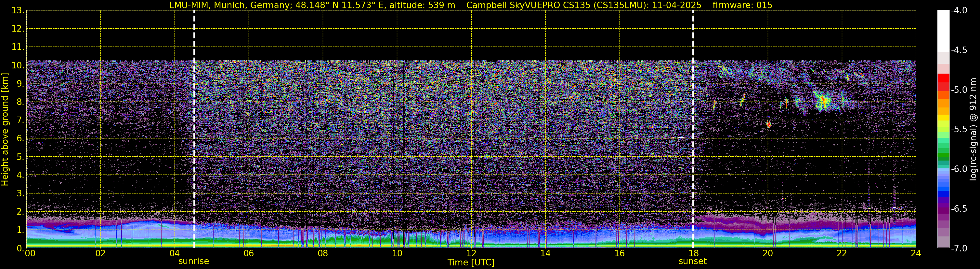Click the 20 hour tick on time axis
Image resolution: width=980 pixels, height=269 pixels.
tap(767, 253)
